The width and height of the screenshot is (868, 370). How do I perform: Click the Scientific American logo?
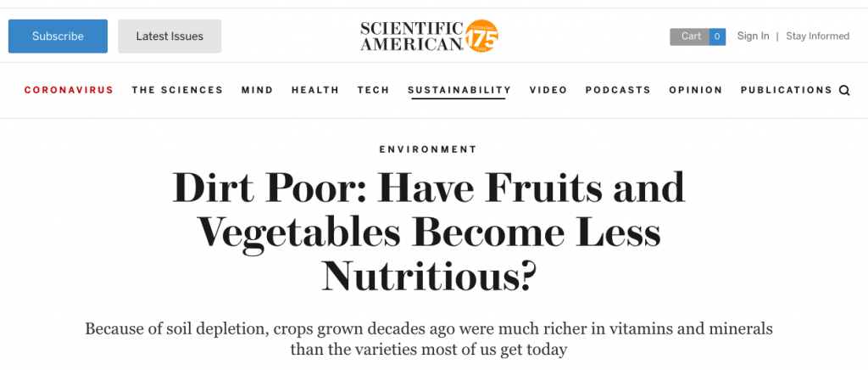pyautogui.click(x=411, y=36)
